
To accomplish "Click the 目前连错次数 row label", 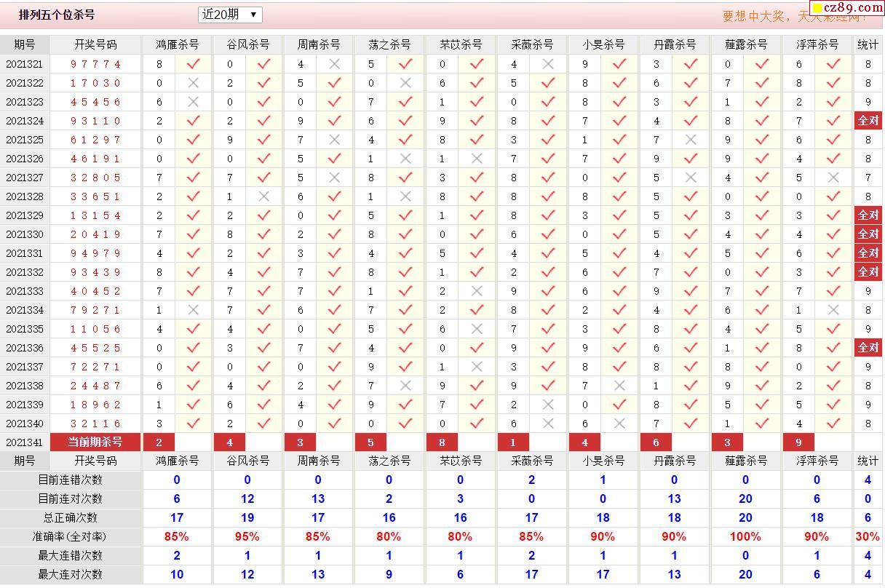I will [71, 480].
